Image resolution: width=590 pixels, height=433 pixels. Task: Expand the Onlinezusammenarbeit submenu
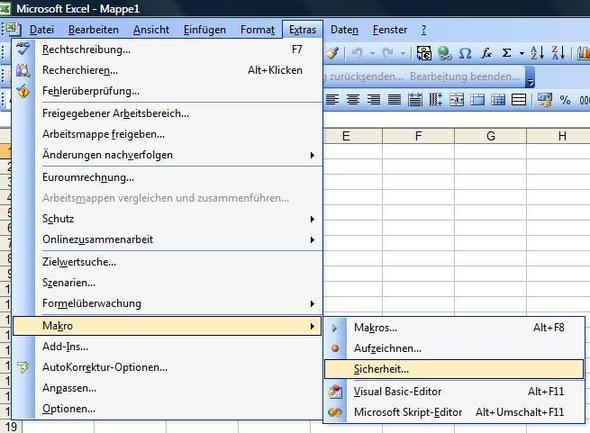pos(312,240)
